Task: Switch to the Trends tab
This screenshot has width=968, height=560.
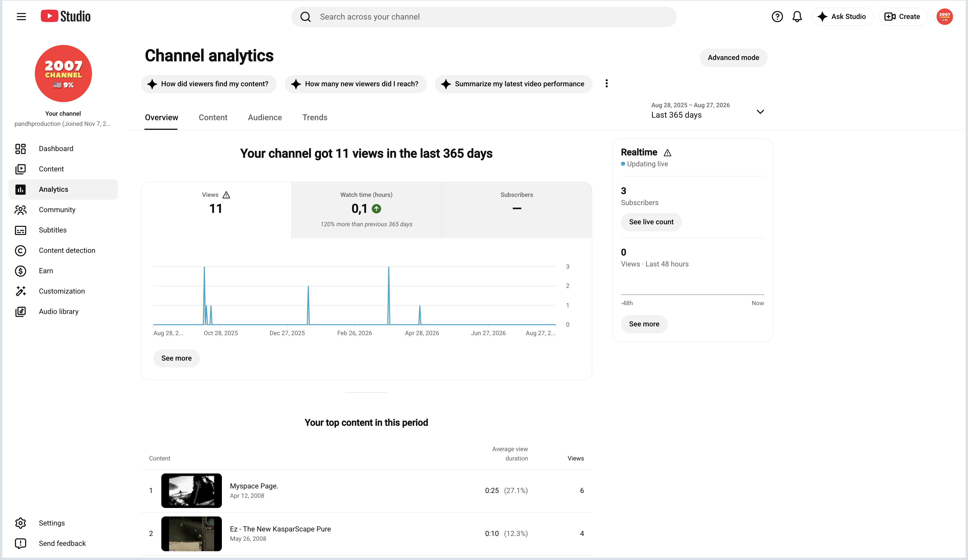Action: click(x=315, y=117)
